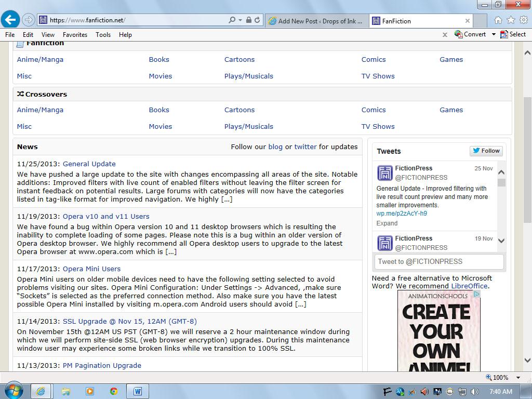The width and height of the screenshot is (532, 399).
Task: Open Fanfiction Comics category
Action: pyautogui.click(x=374, y=59)
